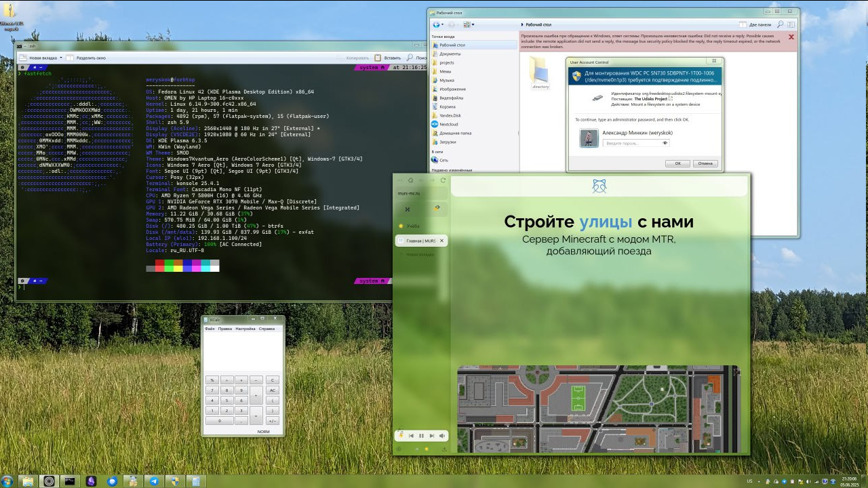This screenshot has width=868, height=488.
Task: Toggle password visibility eye icon
Action: (x=665, y=143)
